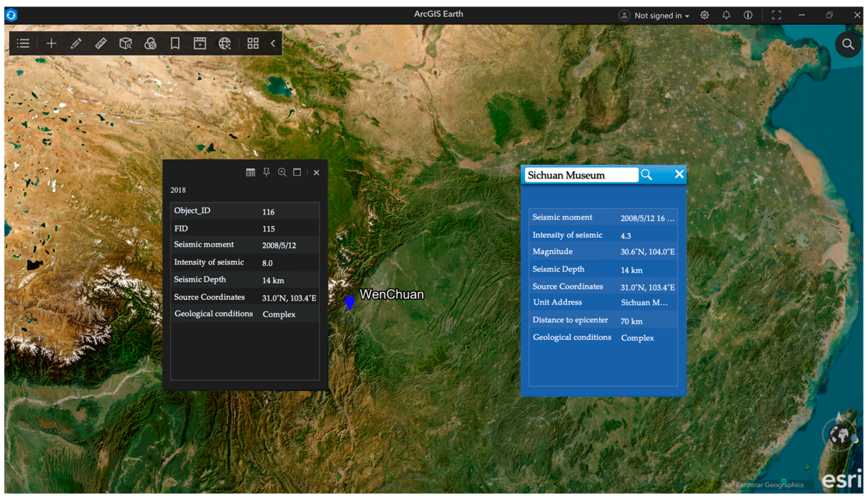Click the Sichuan Museum search field
The image size is (868, 499).
581,175
